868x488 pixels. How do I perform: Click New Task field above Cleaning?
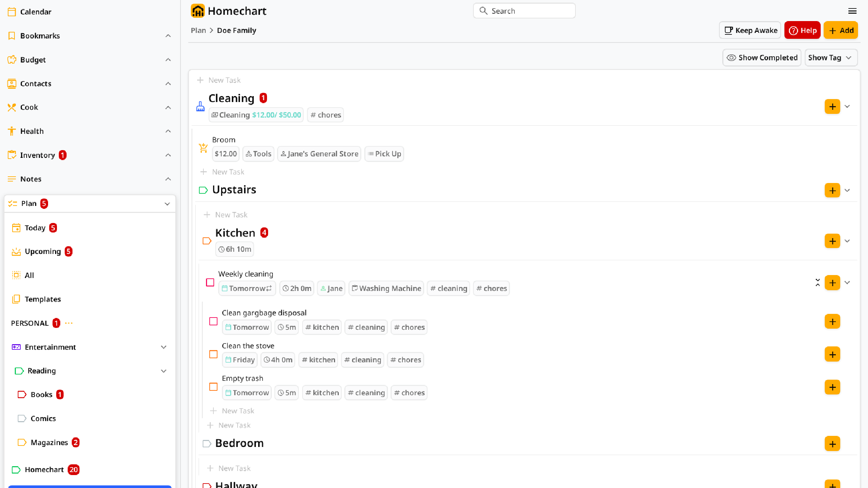(x=224, y=80)
